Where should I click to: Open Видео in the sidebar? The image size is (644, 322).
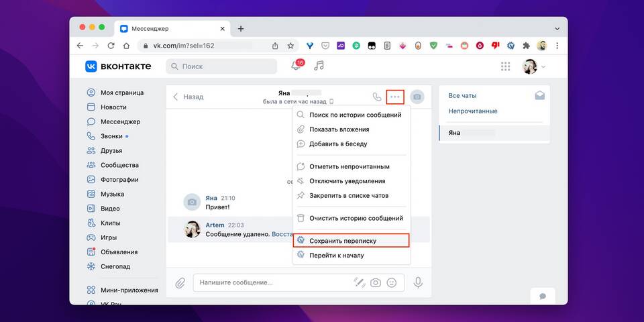(x=103, y=209)
